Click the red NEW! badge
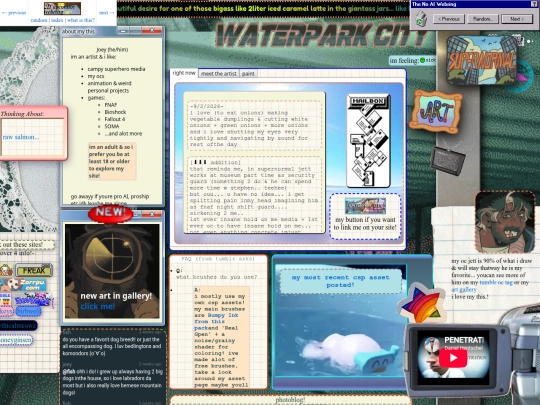This screenshot has height=405, width=540. 111,213
